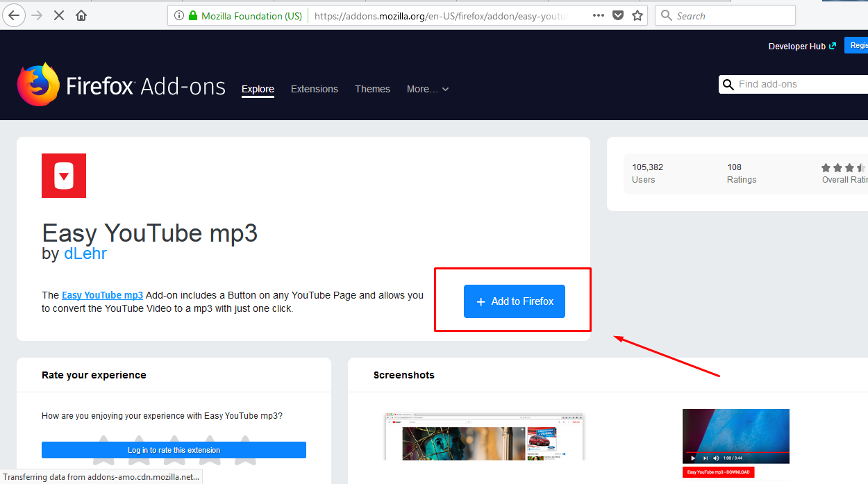868x484 pixels.
Task: Click the magnifier icon in browser Search box
Action: tap(667, 15)
